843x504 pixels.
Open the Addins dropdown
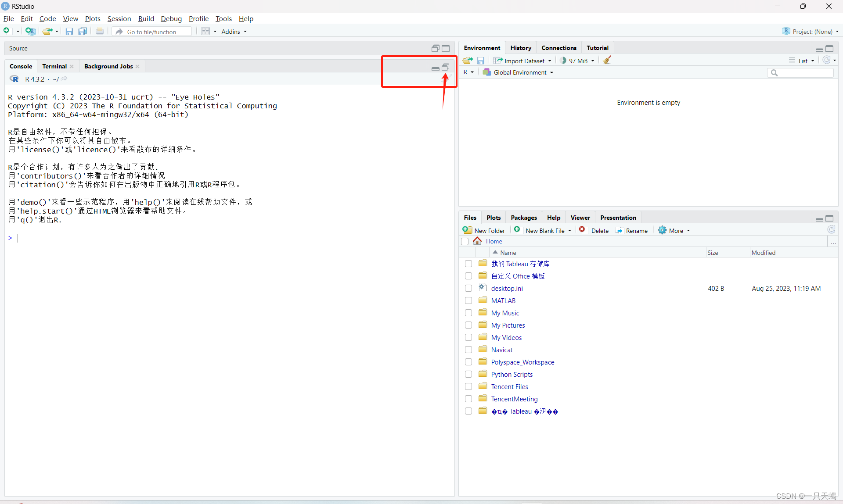click(234, 32)
